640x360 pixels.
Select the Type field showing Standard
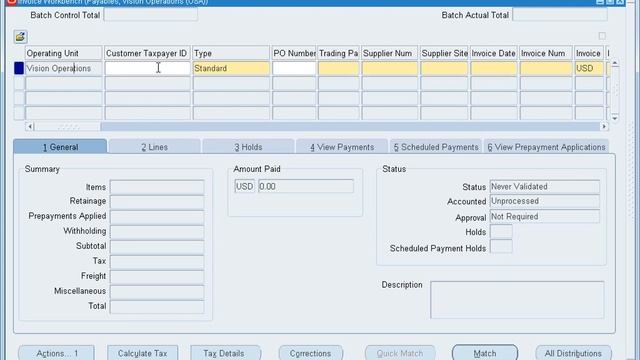point(231,68)
